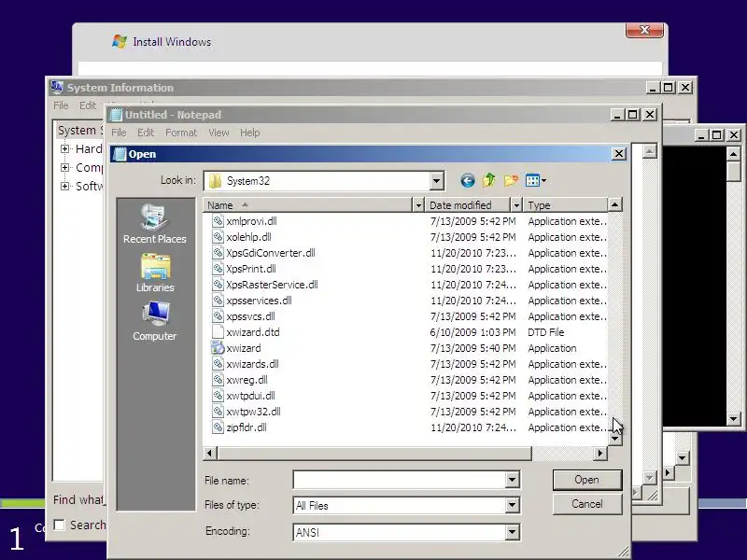The image size is (747, 560).
Task: Select the XpsGdiConverter.dll file icon
Action: (218, 253)
